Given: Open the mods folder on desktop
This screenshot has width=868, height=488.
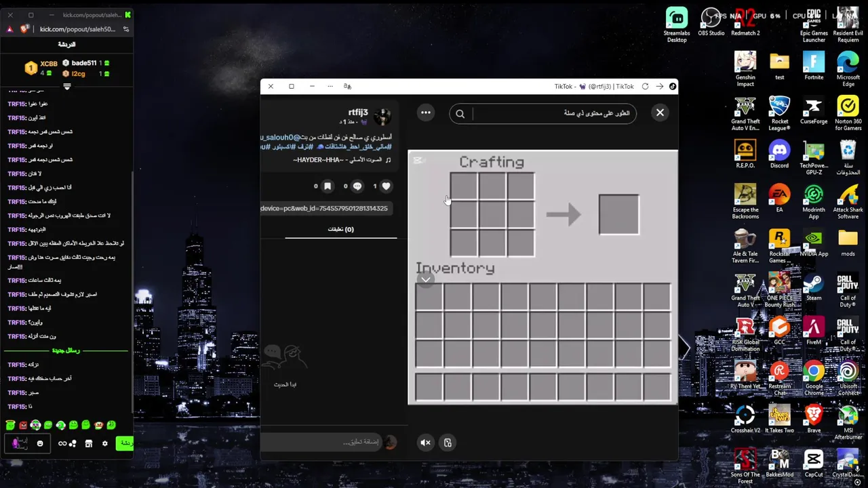Looking at the screenshot, I should (848, 241).
